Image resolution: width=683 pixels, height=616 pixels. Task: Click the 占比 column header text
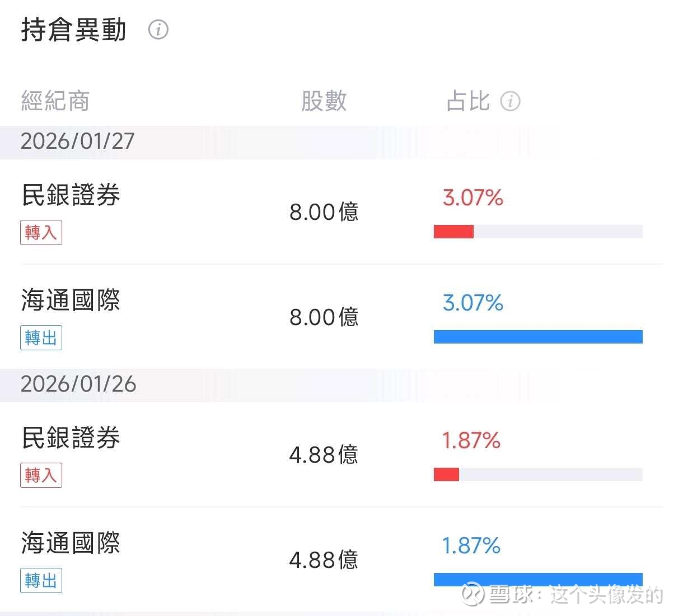(468, 101)
